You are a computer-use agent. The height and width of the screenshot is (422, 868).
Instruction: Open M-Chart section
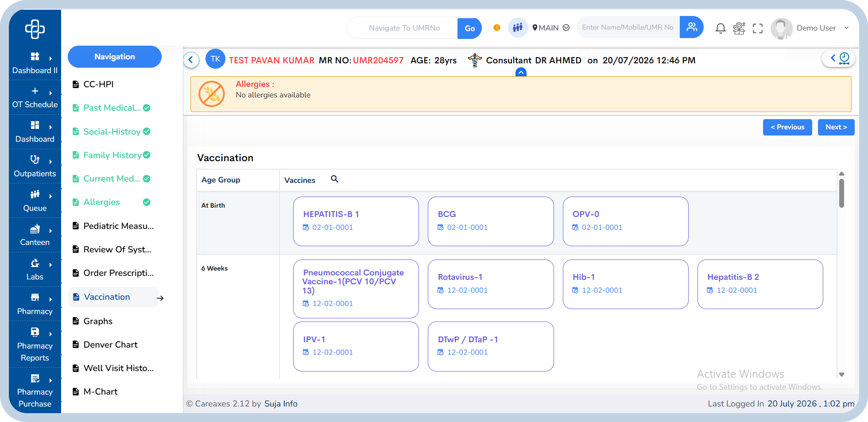pyautogui.click(x=95, y=391)
